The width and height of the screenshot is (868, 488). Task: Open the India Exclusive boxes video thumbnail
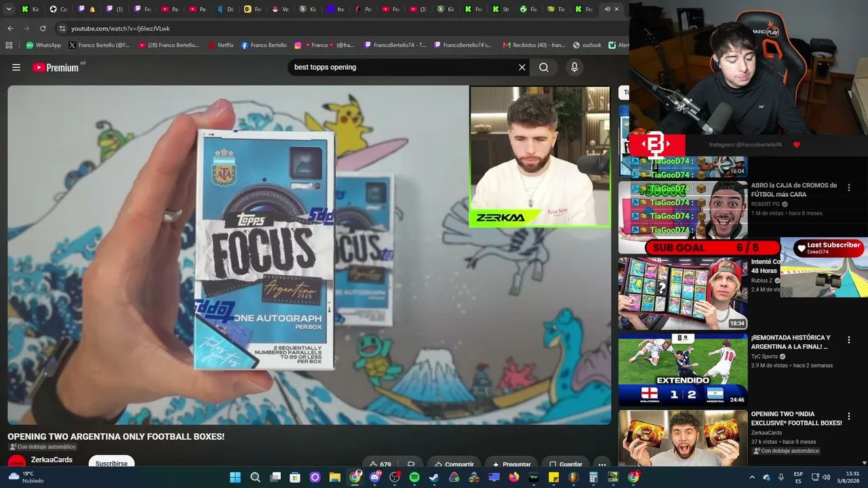click(x=683, y=438)
